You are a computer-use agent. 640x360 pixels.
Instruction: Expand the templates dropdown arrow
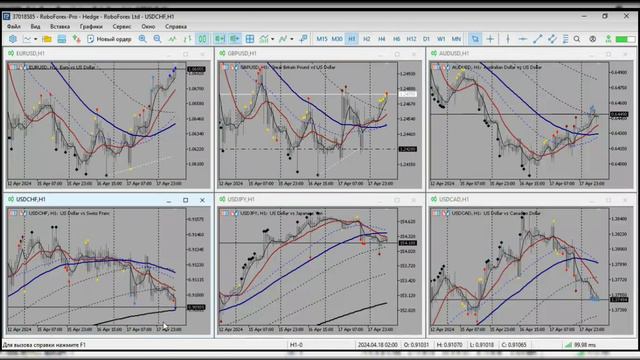pos(291,39)
